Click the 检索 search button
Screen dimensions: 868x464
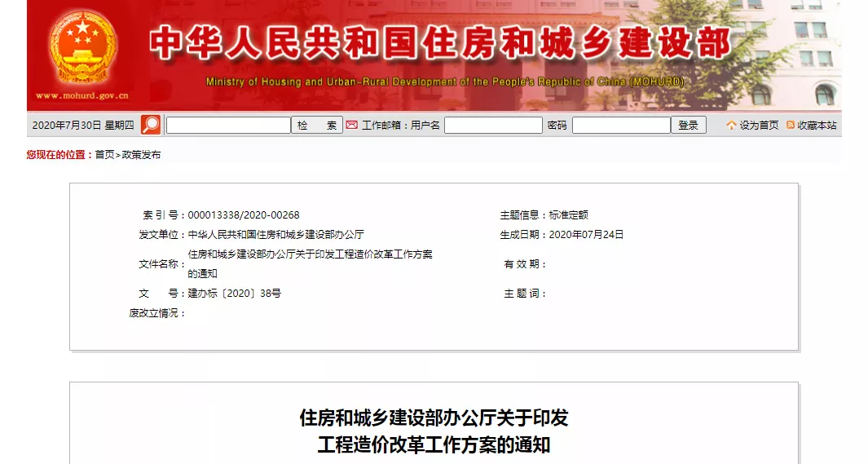coord(317,125)
